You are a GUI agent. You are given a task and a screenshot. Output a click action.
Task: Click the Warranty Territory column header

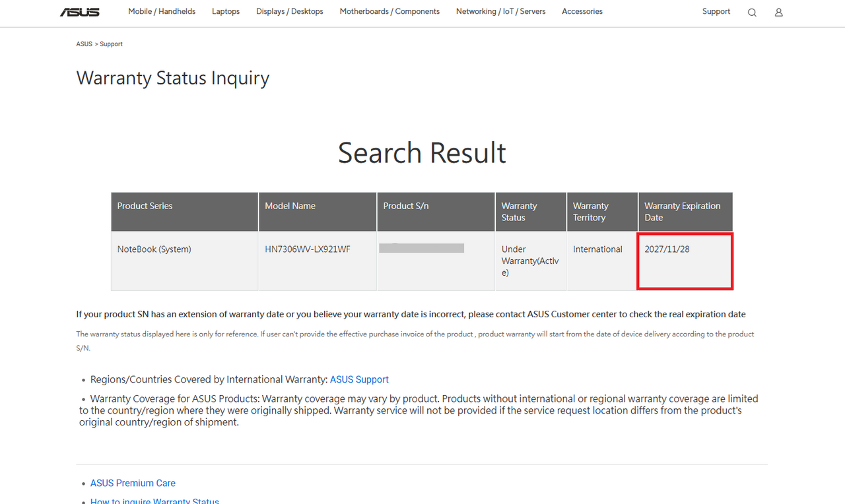602,212
